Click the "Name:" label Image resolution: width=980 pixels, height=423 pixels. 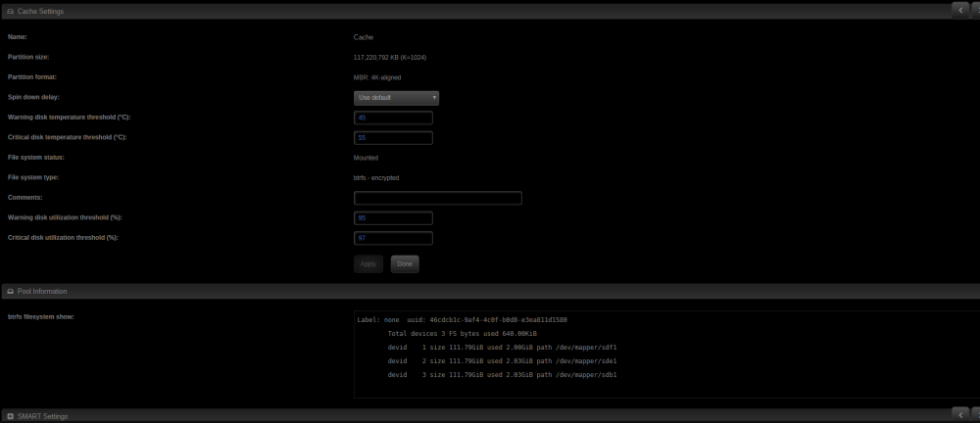(17, 37)
